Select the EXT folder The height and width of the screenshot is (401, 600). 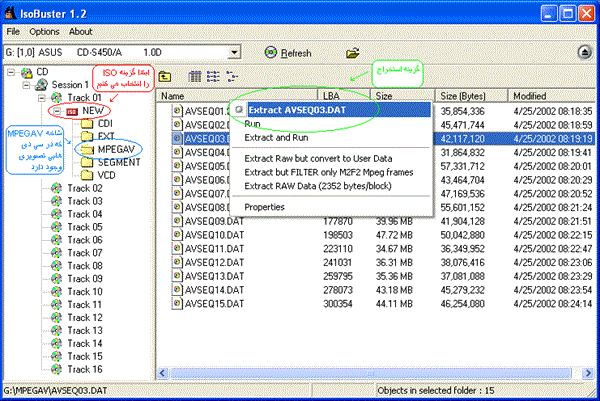[106, 136]
